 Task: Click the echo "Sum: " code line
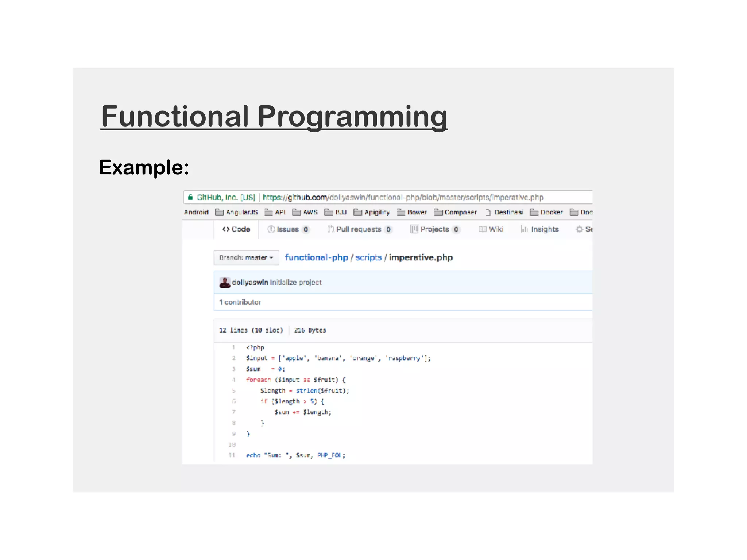click(295, 455)
